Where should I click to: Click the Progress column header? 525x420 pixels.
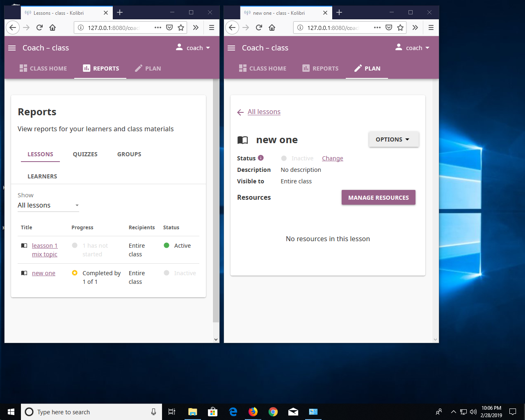82,227
